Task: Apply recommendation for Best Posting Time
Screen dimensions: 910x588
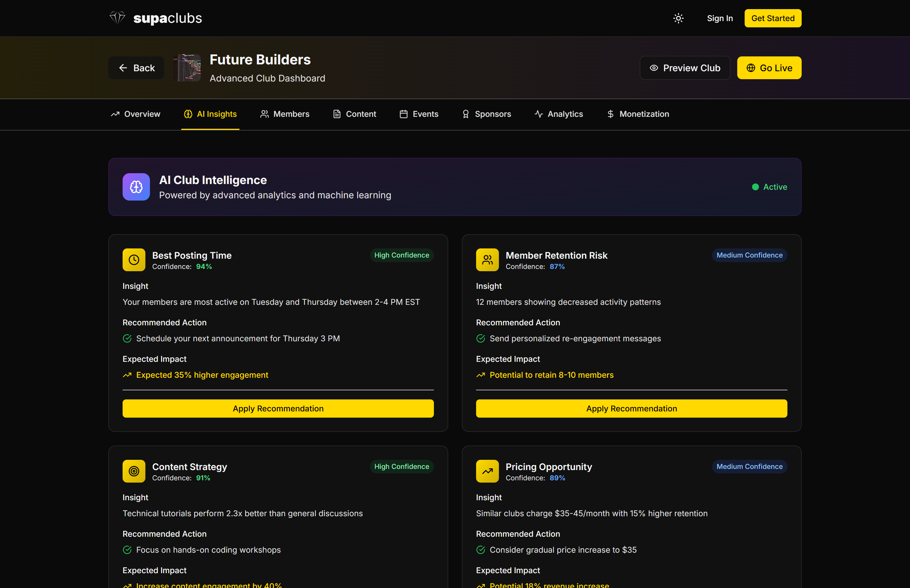Action: (x=278, y=409)
